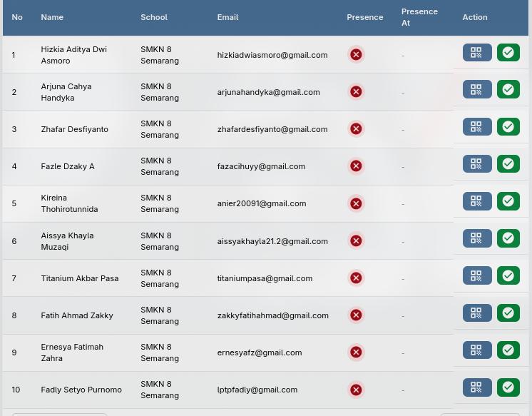The height and width of the screenshot is (416, 532).
Task: Click green check for Kireina Thohirotunnida
Action: pyautogui.click(x=508, y=201)
